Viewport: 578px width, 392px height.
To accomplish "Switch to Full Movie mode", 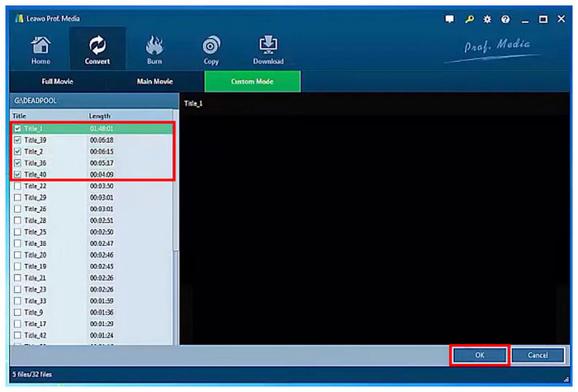I will [x=58, y=82].
